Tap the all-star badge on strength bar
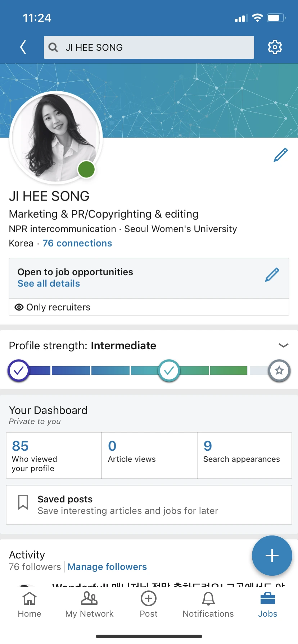 279,371
